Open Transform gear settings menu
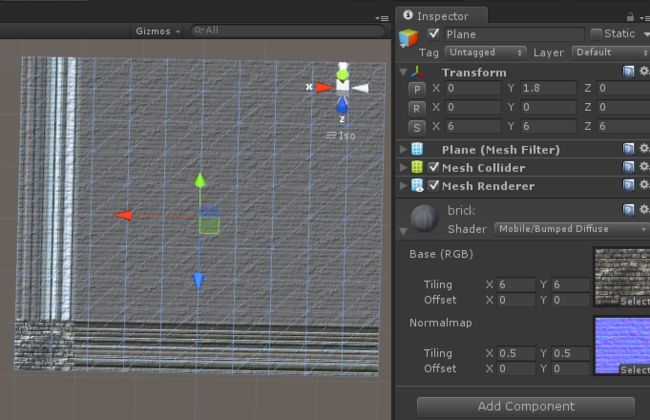This screenshot has width=650, height=420. pyautogui.click(x=644, y=71)
